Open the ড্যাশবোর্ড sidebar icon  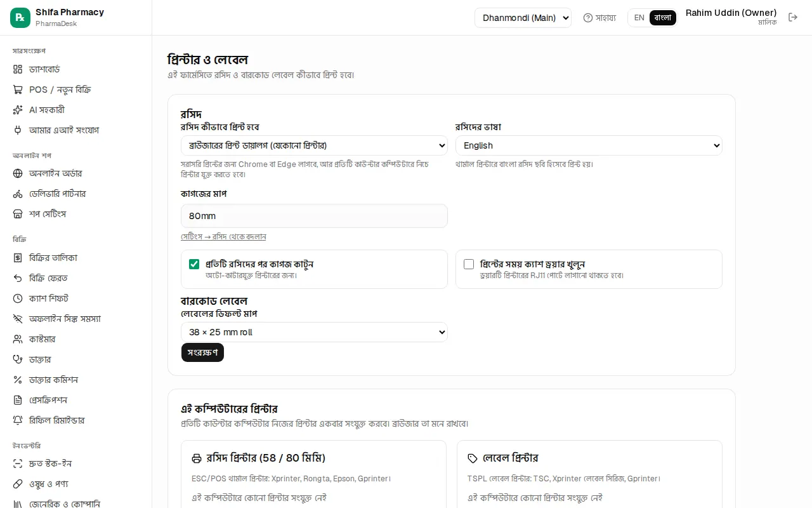pyautogui.click(x=18, y=69)
